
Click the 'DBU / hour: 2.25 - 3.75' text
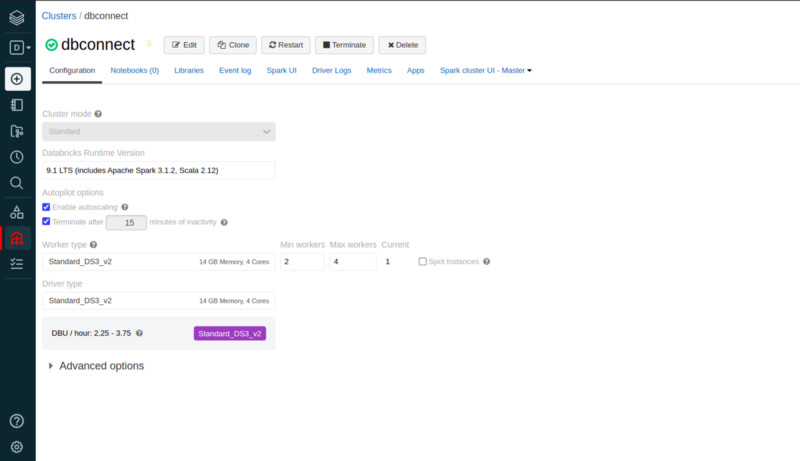pos(91,334)
